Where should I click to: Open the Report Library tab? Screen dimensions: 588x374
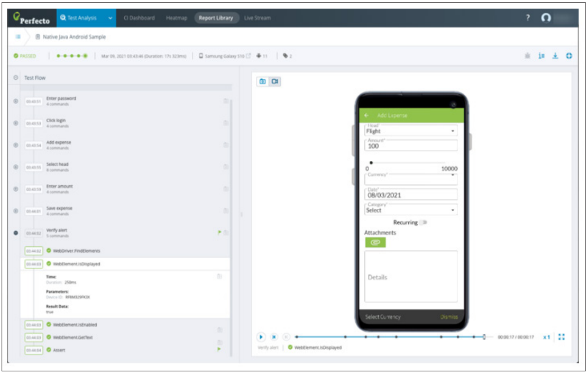point(216,18)
